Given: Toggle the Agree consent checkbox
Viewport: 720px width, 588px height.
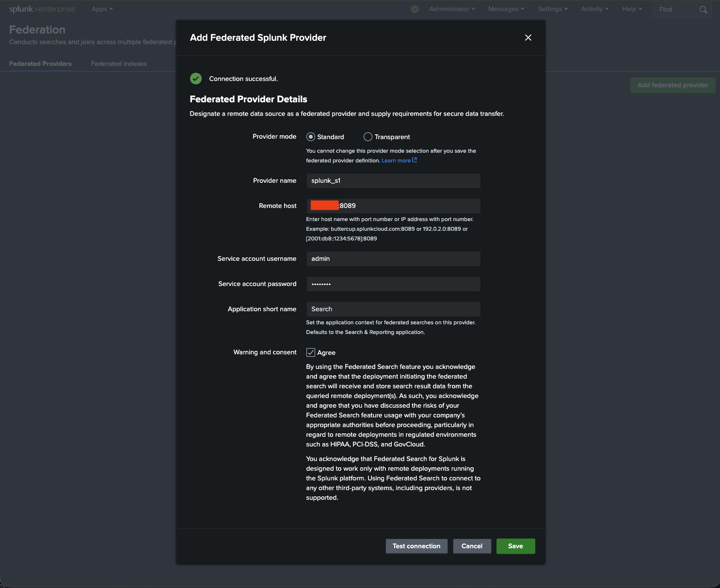Looking at the screenshot, I should tap(311, 352).
